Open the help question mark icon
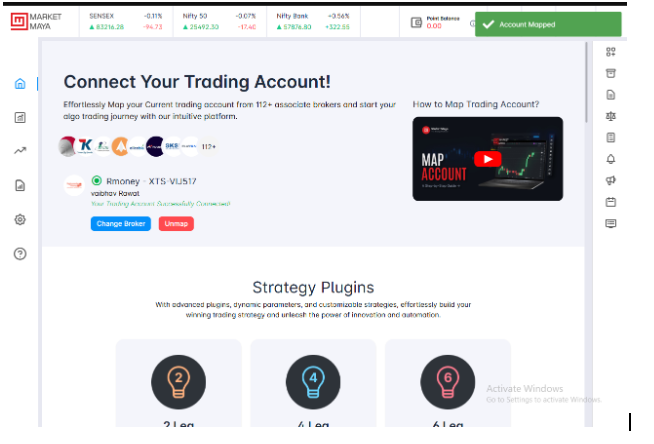 pyautogui.click(x=20, y=253)
